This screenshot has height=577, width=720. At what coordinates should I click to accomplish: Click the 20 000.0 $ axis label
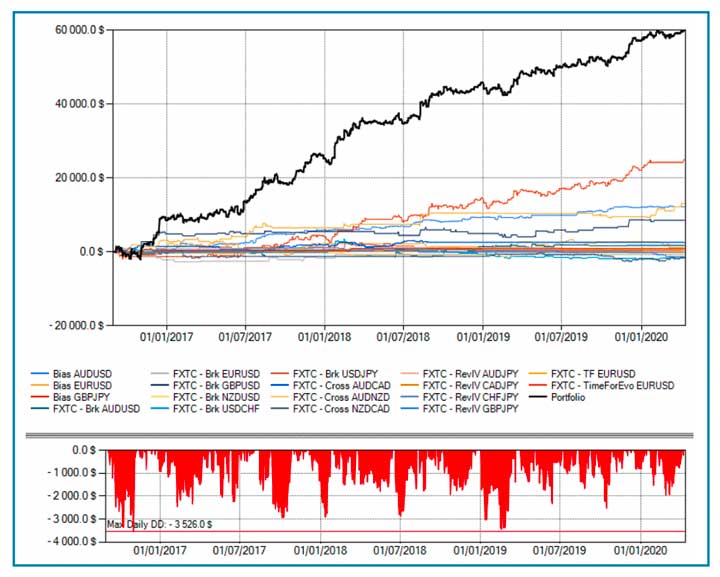(79, 178)
